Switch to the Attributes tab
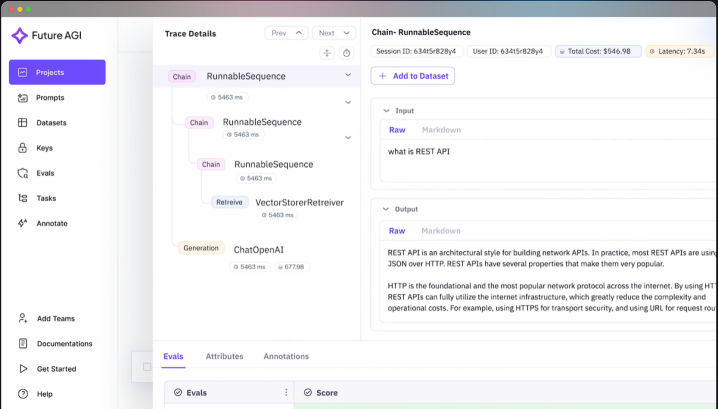Image resolution: width=718 pixels, height=409 pixels. tap(224, 356)
